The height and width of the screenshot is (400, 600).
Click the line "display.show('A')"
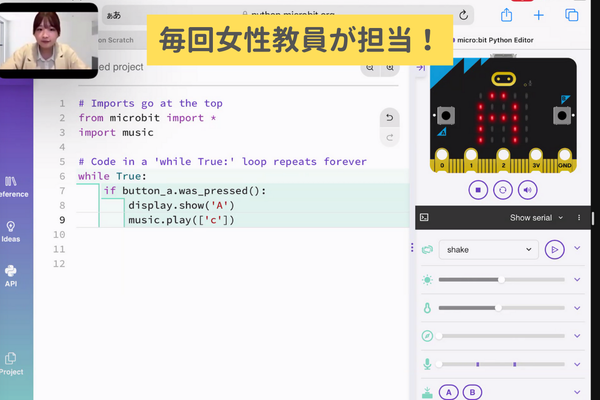pos(181,206)
